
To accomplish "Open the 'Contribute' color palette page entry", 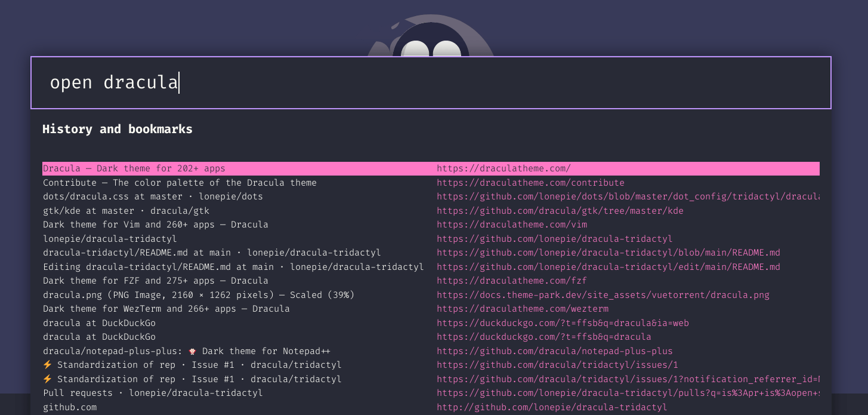I will pyautogui.click(x=180, y=183).
